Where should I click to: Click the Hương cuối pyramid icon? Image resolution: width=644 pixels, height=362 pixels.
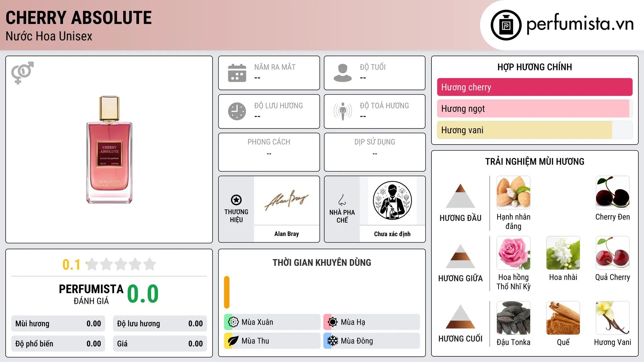click(x=460, y=316)
